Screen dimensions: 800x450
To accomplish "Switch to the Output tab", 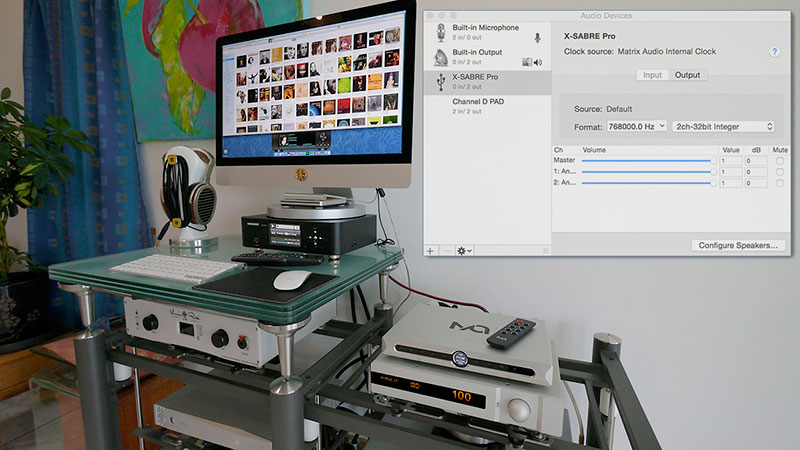I will pos(687,75).
